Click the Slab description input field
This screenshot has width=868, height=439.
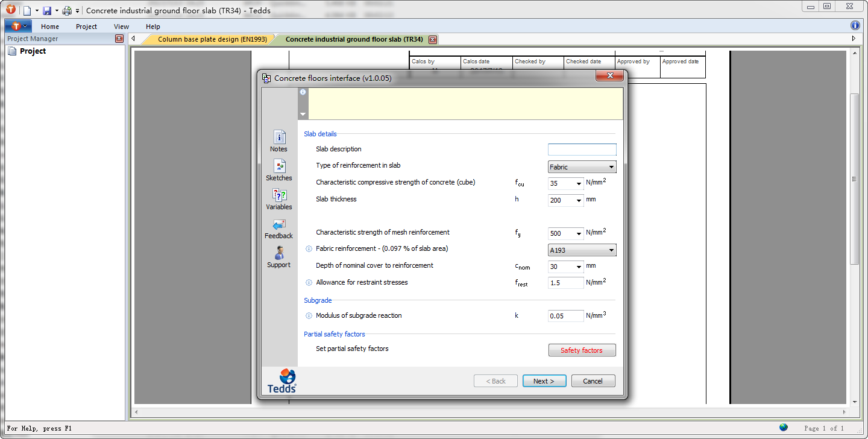tap(582, 150)
